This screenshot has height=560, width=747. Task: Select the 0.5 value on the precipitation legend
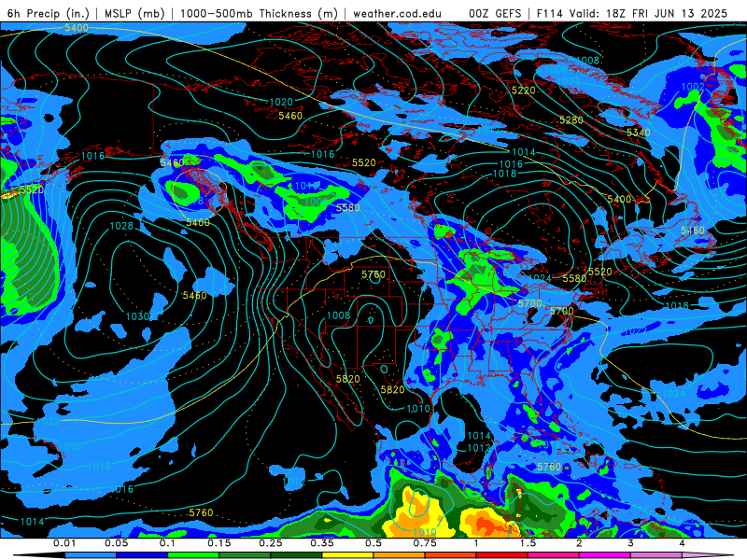point(373,543)
